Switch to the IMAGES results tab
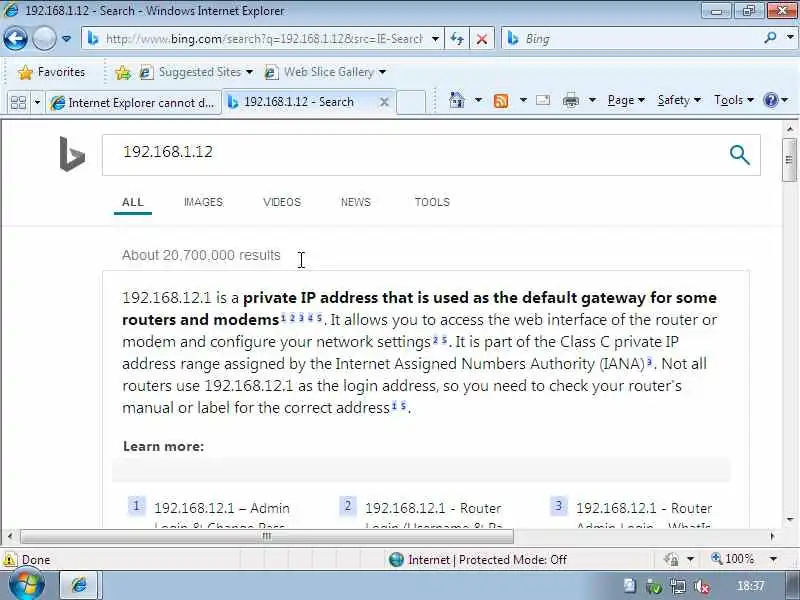 [x=204, y=202]
